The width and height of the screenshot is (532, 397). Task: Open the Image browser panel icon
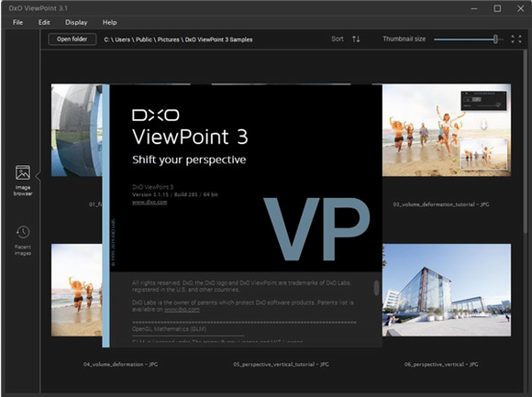coord(23,173)
